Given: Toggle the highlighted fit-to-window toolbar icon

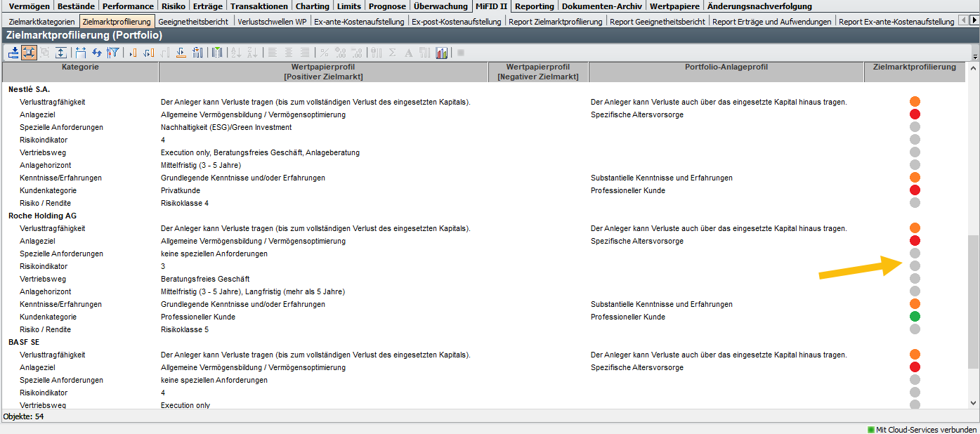Looking at the screenshot, I should 29,53.
